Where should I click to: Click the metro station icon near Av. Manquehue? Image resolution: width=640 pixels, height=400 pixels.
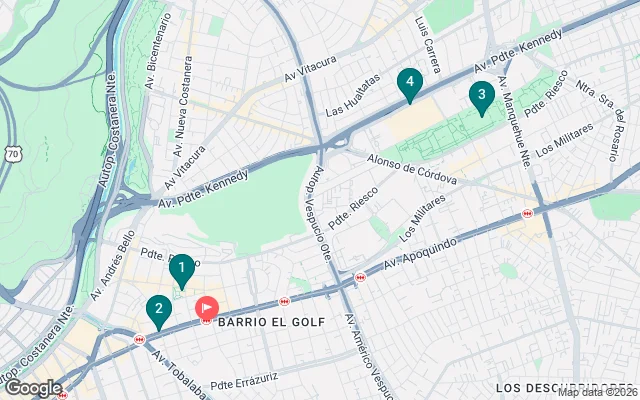tap(527, 213)
